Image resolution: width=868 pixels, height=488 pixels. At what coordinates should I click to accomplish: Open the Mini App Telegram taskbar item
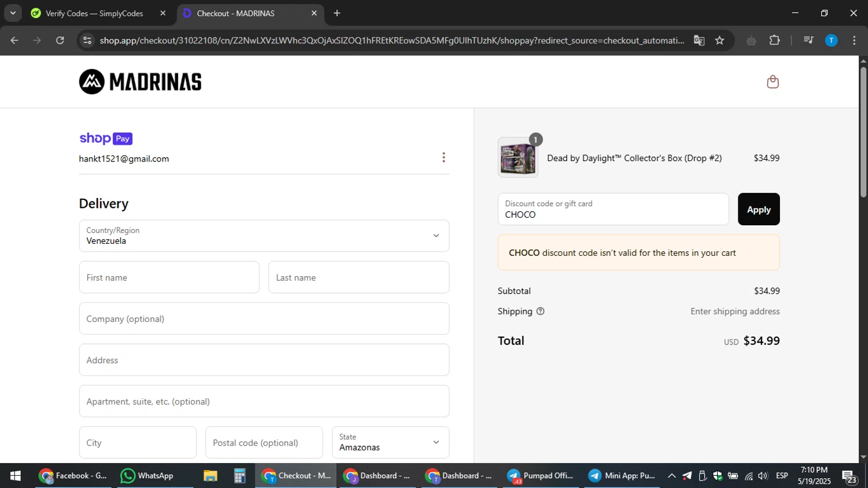[622, 476]
